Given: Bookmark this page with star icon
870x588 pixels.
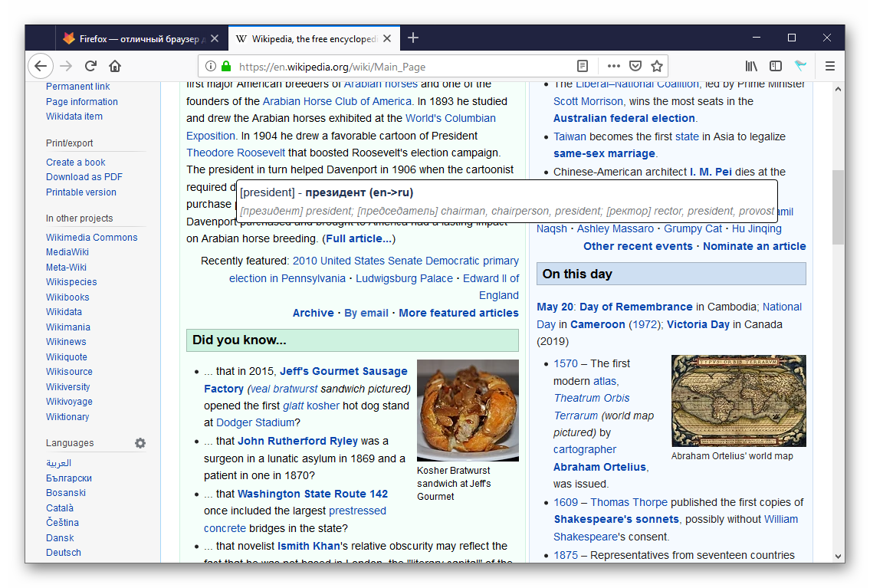Looking at the screenshot, I should tap(657, 66).
